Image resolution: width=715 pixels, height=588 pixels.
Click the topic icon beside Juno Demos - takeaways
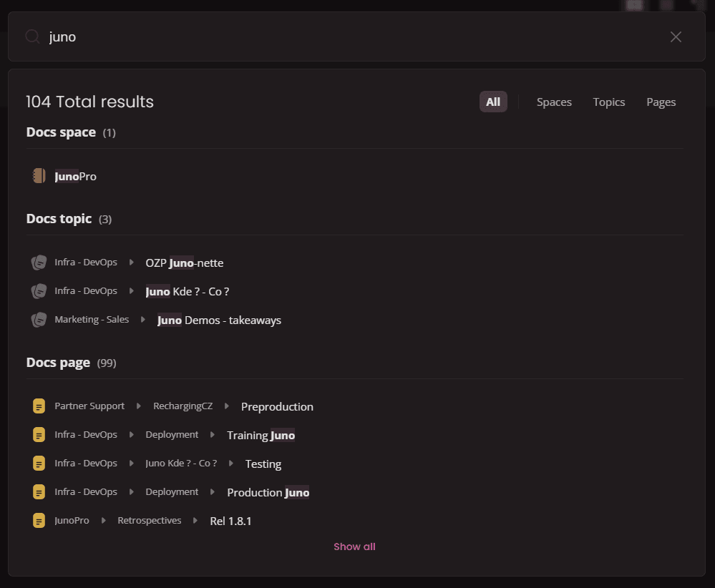tap(39, 320)
